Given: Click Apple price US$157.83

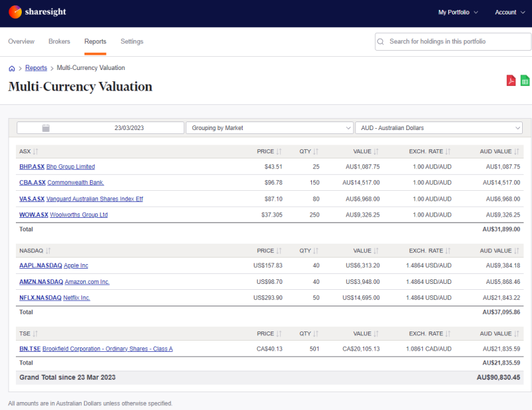Looking at the screenshot, I should click(x=268, y=265).
